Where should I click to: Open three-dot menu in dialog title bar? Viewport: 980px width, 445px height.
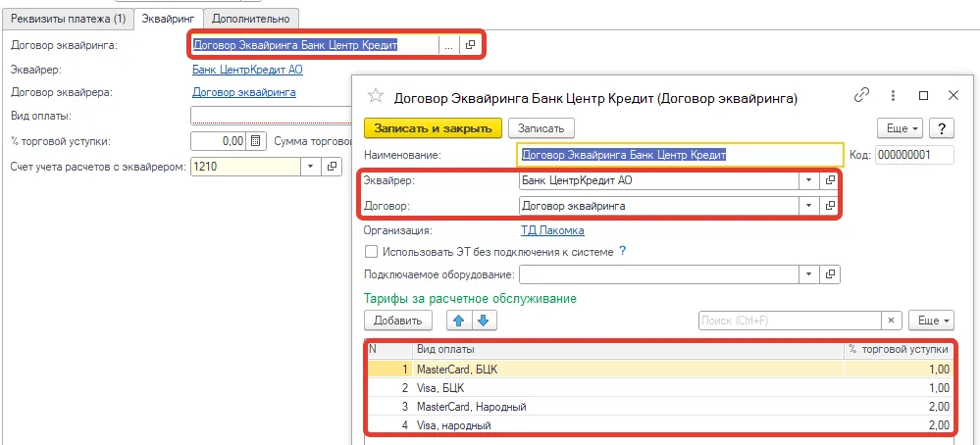[894, 95]
